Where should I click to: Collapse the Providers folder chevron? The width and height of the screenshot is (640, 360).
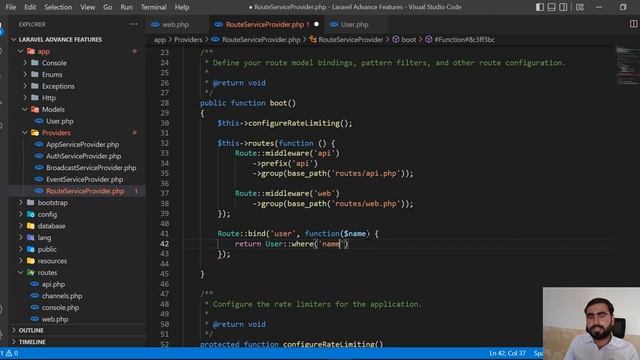click(25, 133)
